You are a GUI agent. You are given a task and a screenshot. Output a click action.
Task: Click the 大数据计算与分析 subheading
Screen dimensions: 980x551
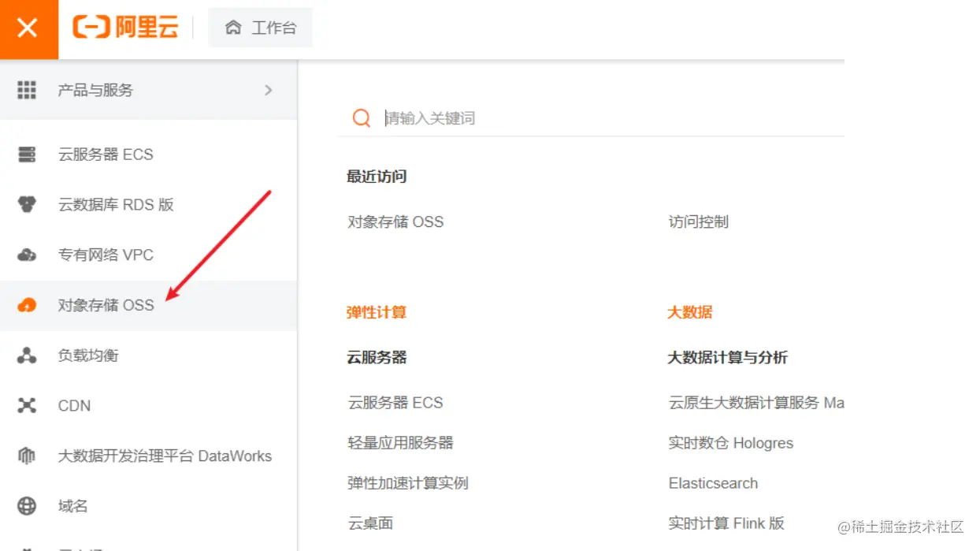coord(728,358)
